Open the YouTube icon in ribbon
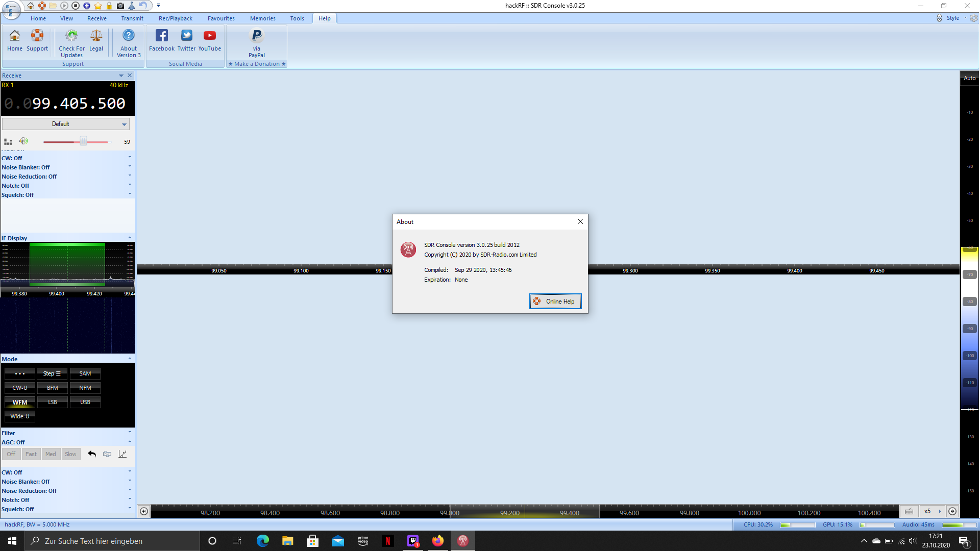This screenshot has width=980, height=551. [209, 36]
